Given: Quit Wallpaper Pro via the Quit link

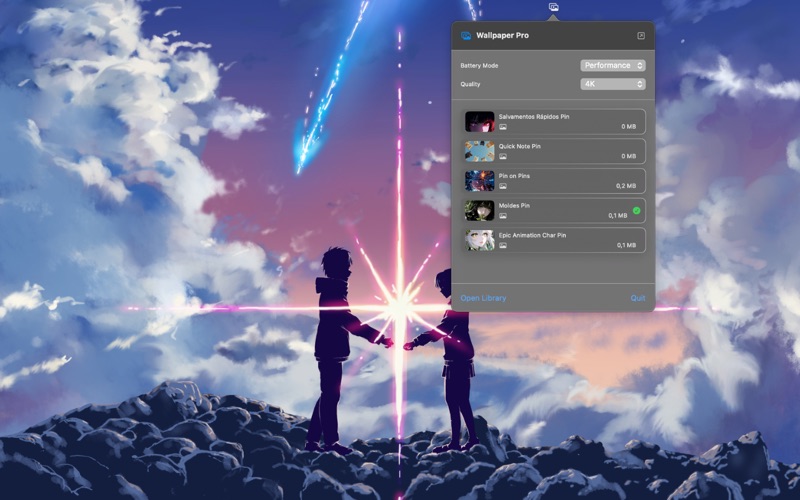Looking at the screenshot, I should (638, 298).
